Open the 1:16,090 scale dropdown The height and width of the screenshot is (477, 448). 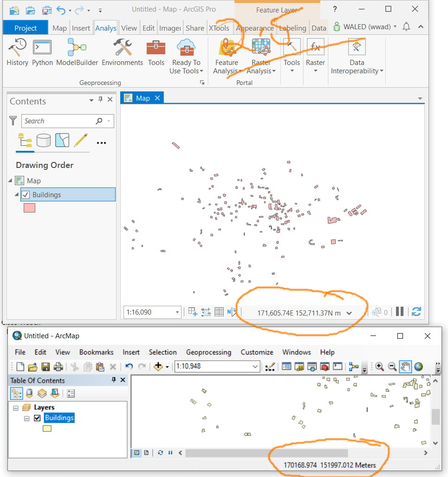pos(177,312)
